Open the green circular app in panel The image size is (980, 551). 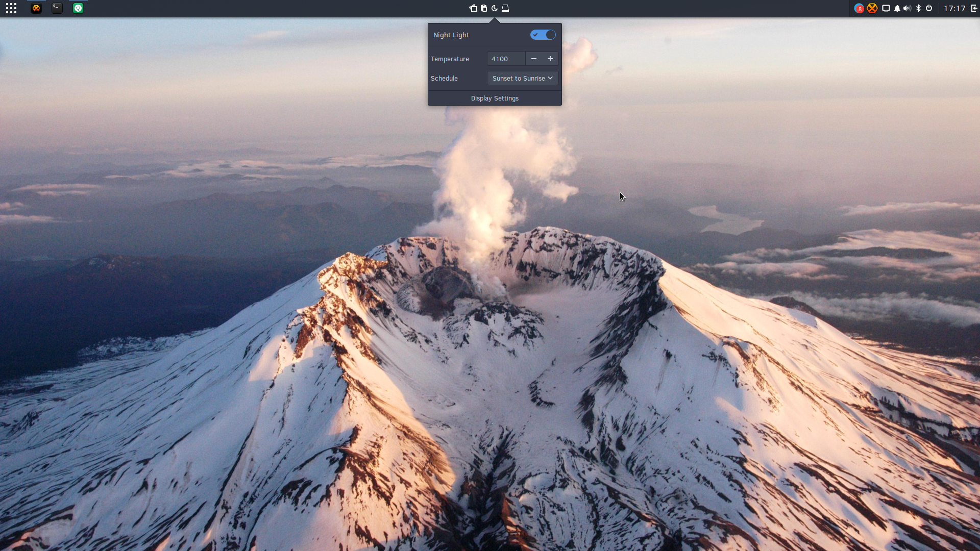click(x=78, y=8)
